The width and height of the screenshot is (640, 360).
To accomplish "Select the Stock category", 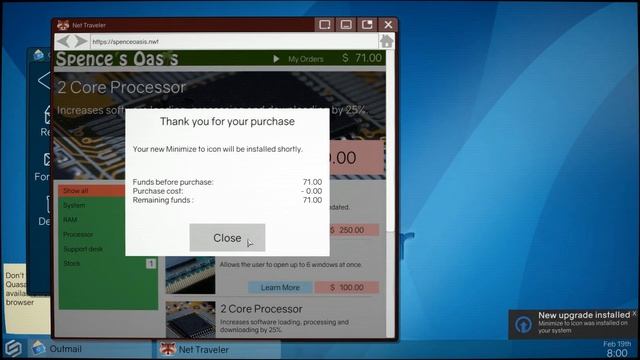I will tap(72, 264).
